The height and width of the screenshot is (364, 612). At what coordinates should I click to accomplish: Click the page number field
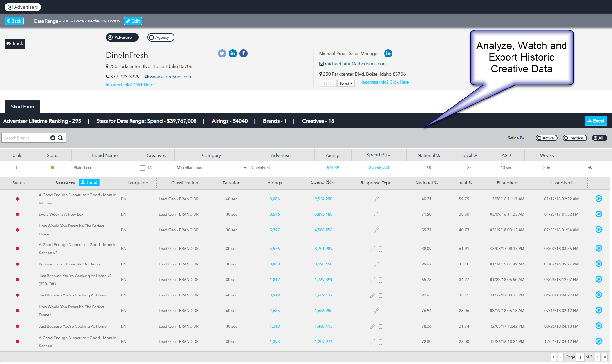click(x=580, y=357)
